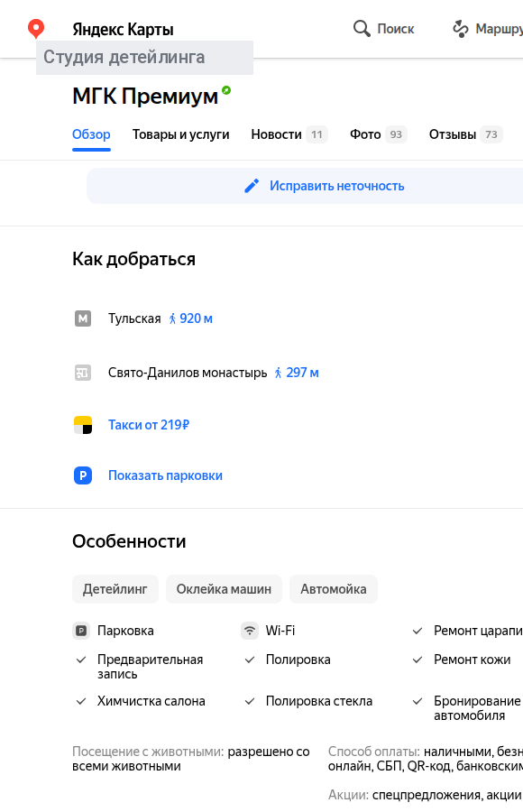
Task: Click the green verified owner badge
Action: point(226,90)
